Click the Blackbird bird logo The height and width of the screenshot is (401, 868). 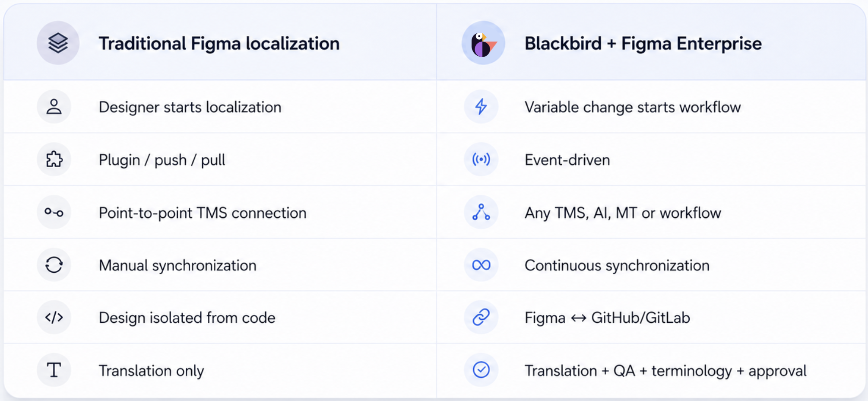(x=483, y=43)
